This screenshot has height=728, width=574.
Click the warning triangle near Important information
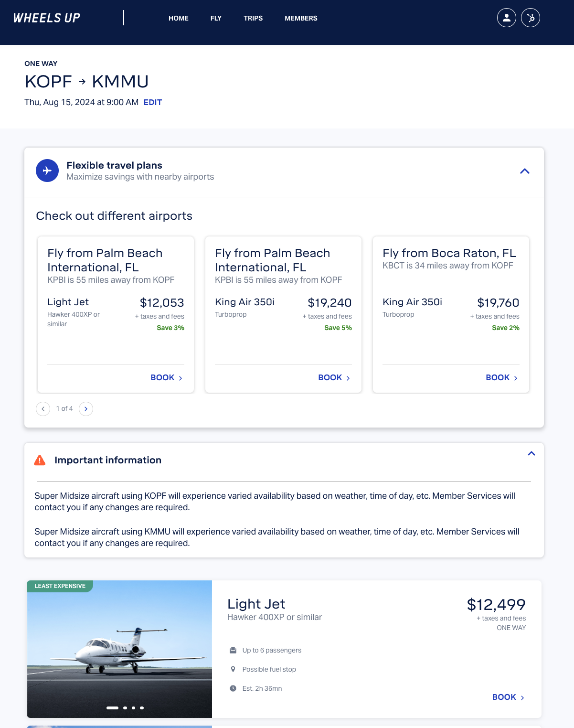coord(40,460)
